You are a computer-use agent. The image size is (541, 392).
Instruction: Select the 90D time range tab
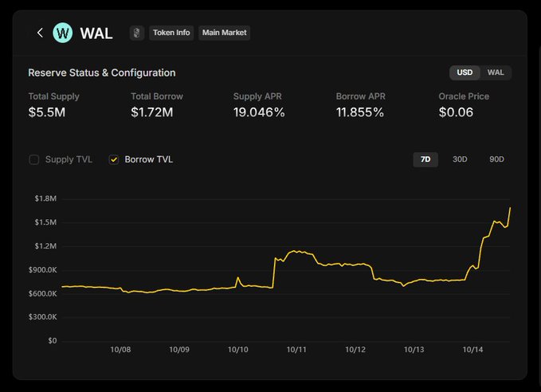(x=496, y=159)
